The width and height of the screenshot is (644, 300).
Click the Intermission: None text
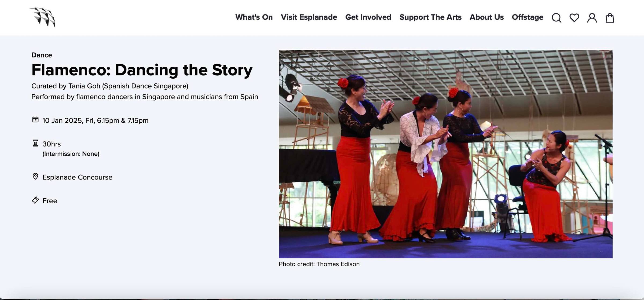[71, 154]
